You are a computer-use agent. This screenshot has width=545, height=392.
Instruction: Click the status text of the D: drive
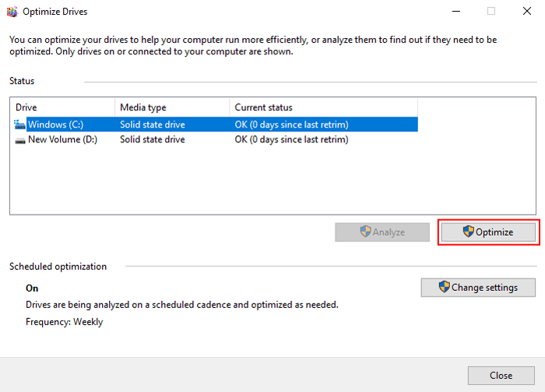(291, 140)
